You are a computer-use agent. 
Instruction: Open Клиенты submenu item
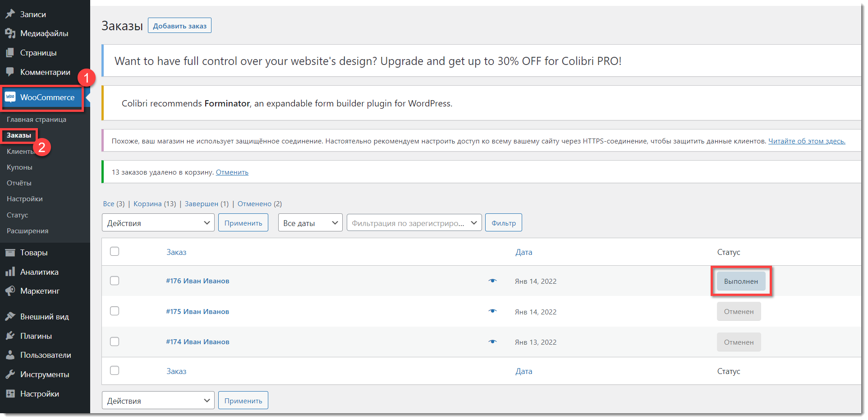point(20,152)
